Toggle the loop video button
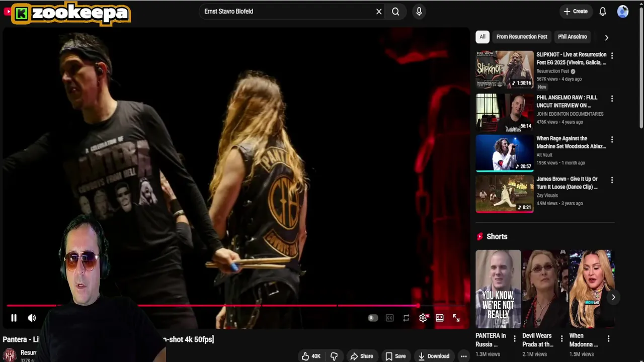 [x=406, y=318]
